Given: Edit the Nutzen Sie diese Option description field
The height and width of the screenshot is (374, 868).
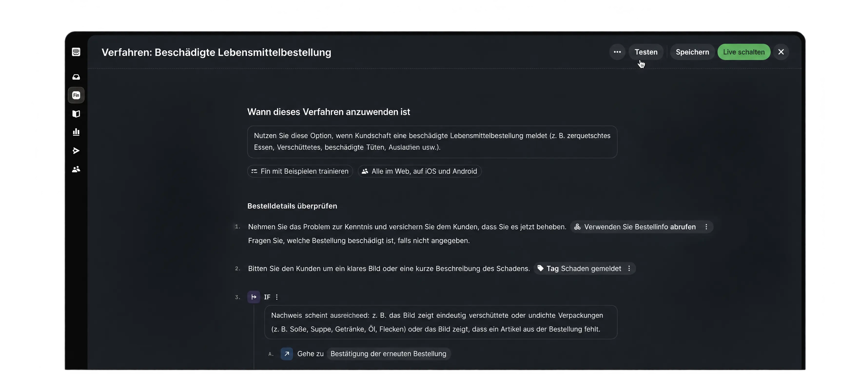Looking at the screenshot, I should coord(432,142).
